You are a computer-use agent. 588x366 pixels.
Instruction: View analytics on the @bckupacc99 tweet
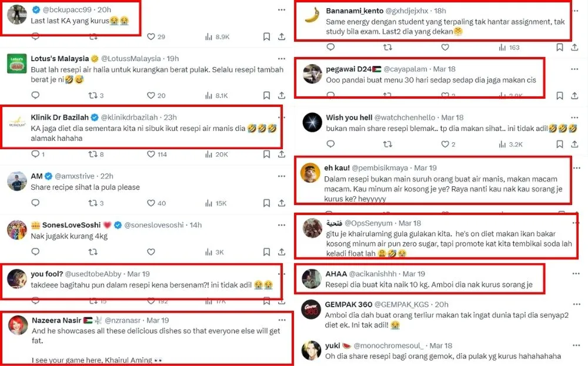[209, 36]
